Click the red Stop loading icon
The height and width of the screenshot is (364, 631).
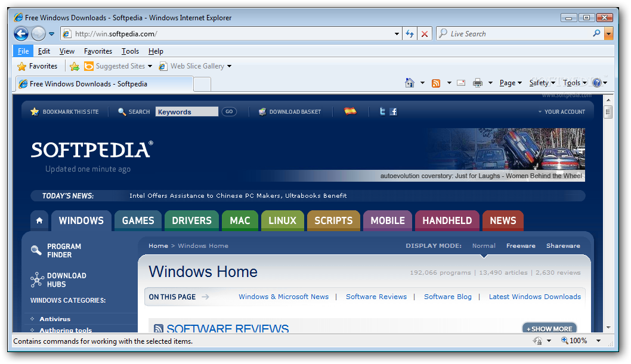[x=424, y=34]
